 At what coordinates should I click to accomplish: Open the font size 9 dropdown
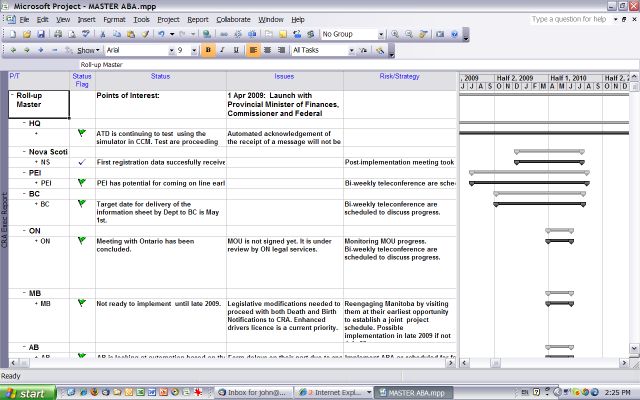click(x=194, y=50)
